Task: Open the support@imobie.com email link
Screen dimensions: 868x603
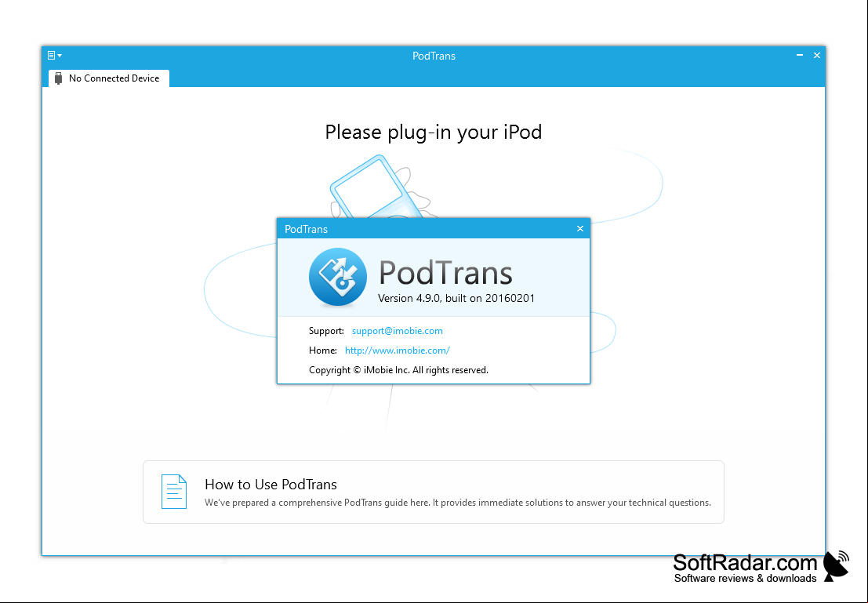Action: [x=397, y=331]
